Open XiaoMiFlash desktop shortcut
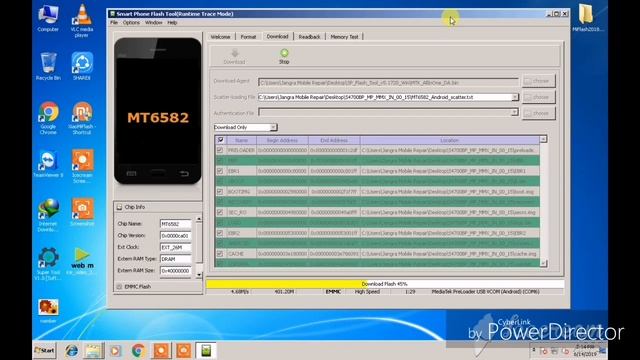 click(82, 118)
